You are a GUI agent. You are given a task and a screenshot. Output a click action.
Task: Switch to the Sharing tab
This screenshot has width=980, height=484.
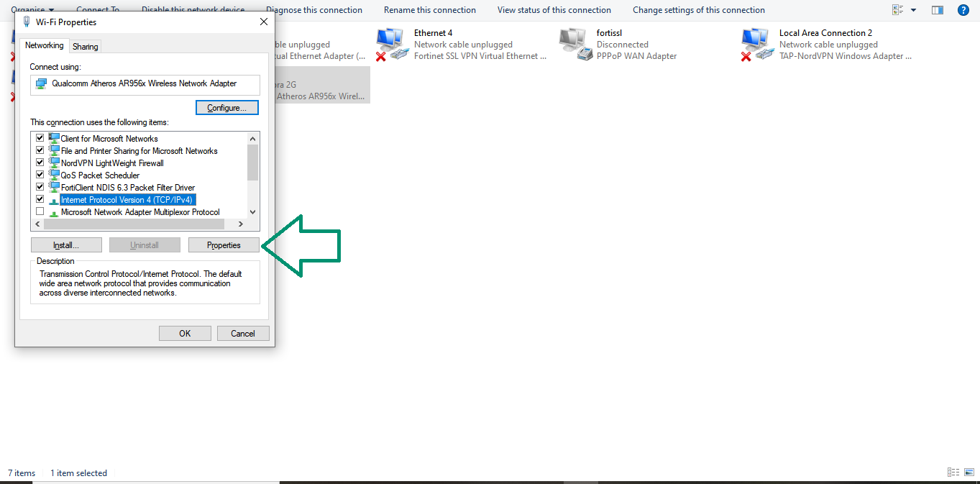86,46
